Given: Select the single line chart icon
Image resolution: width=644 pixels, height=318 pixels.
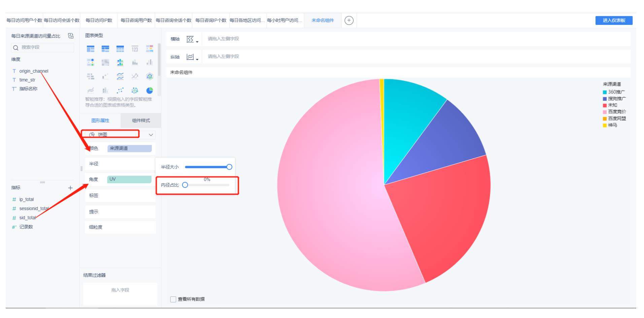Looking at the screenshot, I should coord(135,76).
